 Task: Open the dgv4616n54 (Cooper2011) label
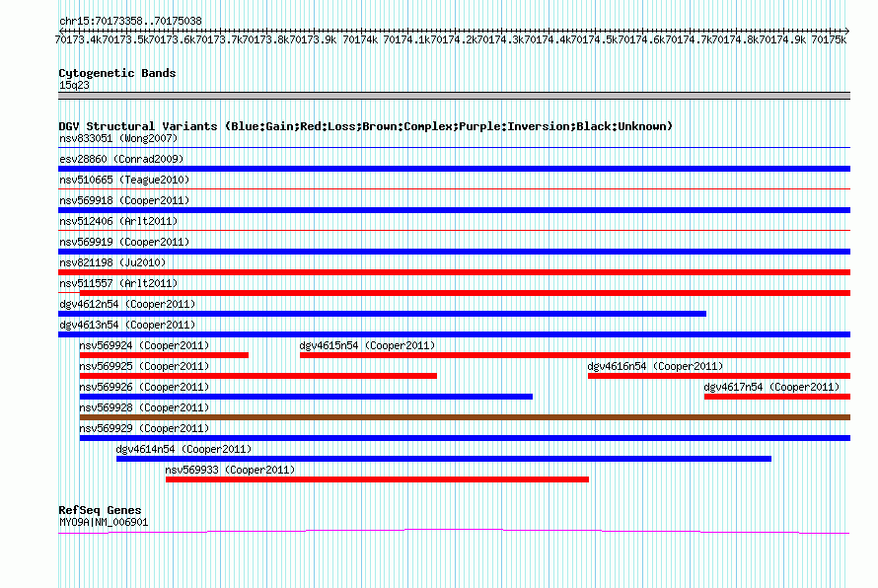(x=655, y=366)
